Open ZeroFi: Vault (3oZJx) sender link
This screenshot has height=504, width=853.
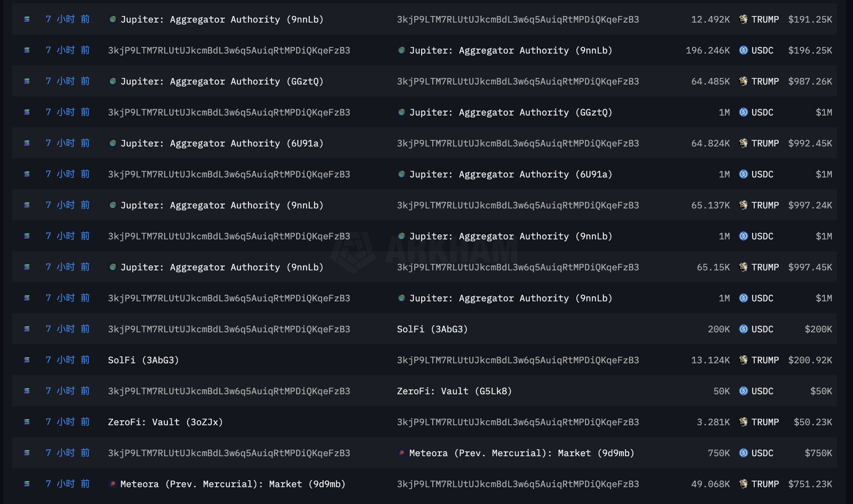click(165, 422)
